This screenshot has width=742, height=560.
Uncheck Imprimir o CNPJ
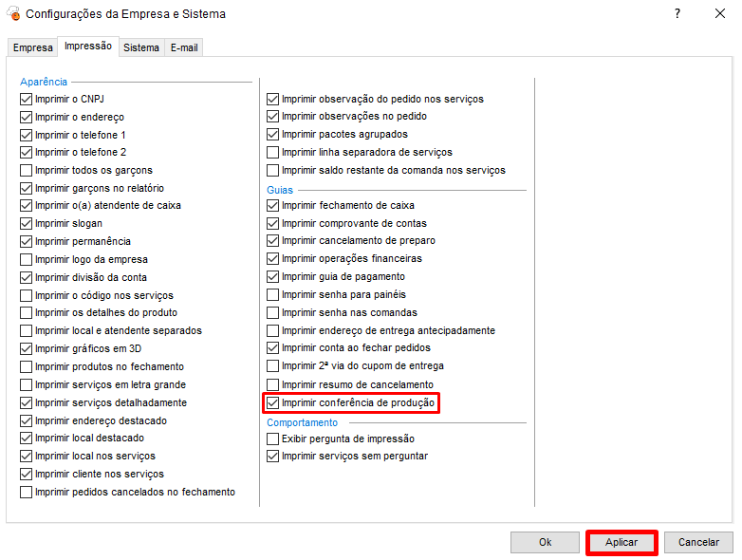coord(27,99)
